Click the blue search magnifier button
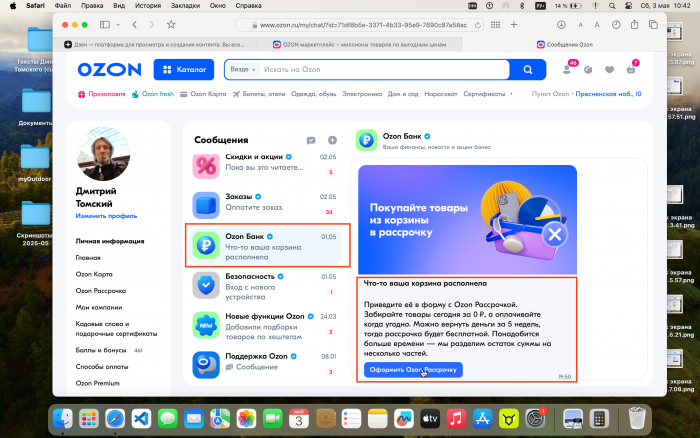This screenshot has width=700, height=438. (528, 70)
